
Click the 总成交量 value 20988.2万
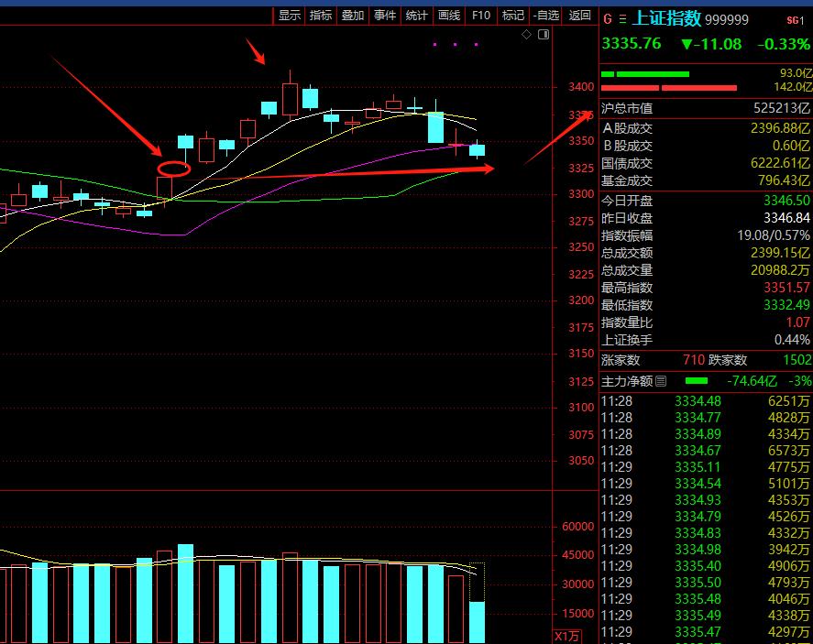[x=780, y=270]
